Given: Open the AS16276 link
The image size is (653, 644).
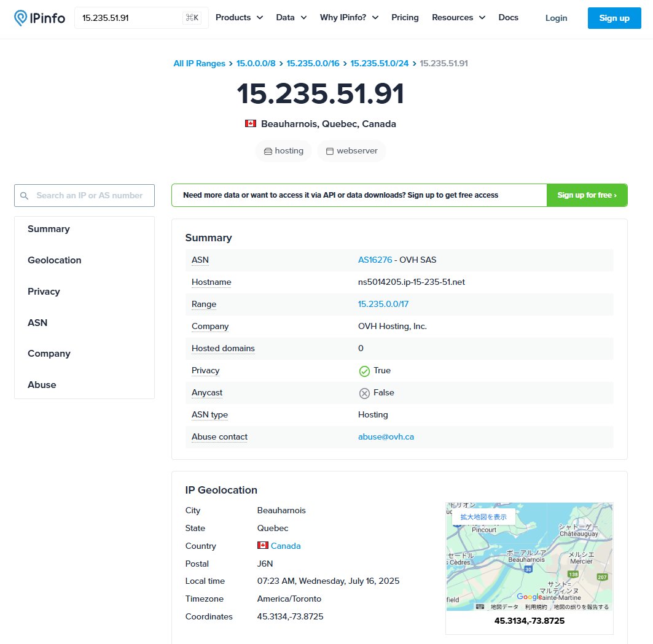Looking at the screenshot, I should click(375, 260).
